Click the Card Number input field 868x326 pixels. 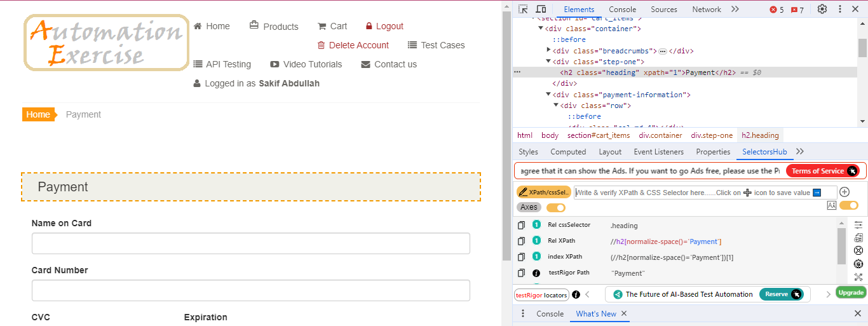point(250,290)
